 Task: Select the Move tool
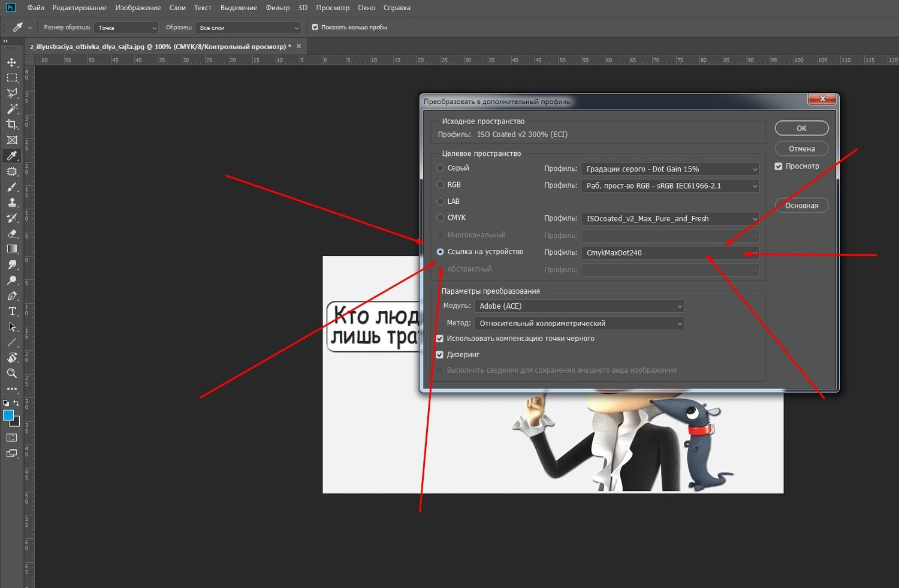(12, 62)
